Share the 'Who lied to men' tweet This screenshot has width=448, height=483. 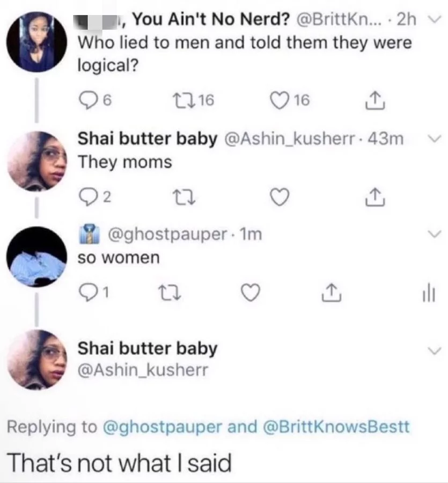(374, 101)
